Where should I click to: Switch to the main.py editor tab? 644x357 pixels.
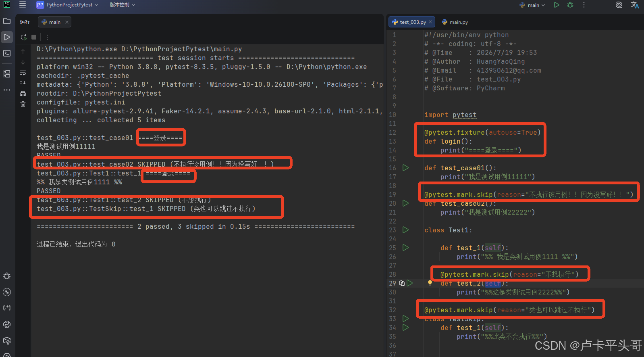click(455, 22)
